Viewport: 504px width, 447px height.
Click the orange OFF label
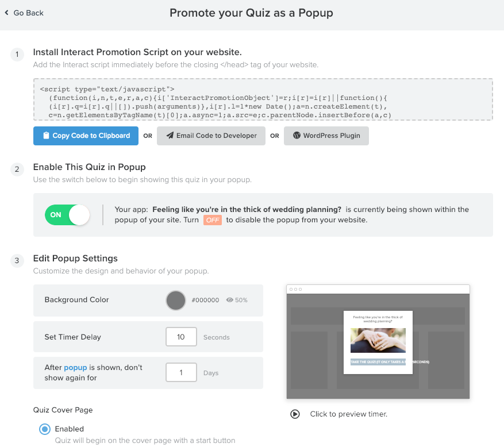[x=213, y=220]
